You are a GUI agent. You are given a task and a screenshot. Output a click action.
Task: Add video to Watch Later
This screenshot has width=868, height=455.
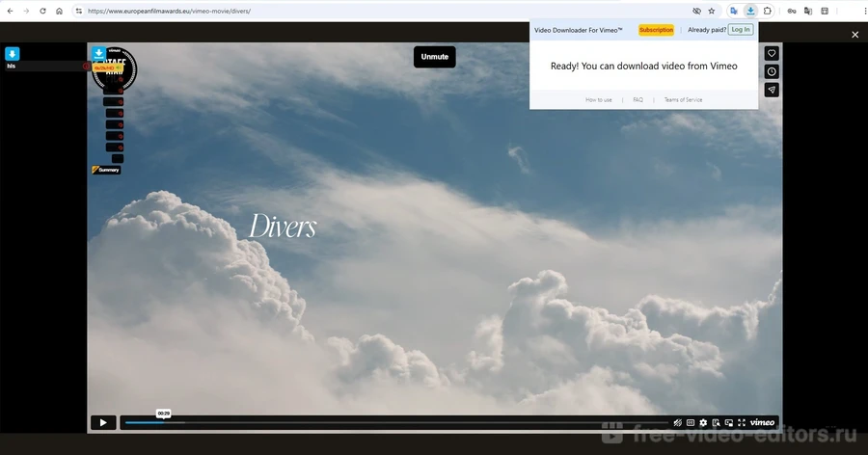point(772,72)
